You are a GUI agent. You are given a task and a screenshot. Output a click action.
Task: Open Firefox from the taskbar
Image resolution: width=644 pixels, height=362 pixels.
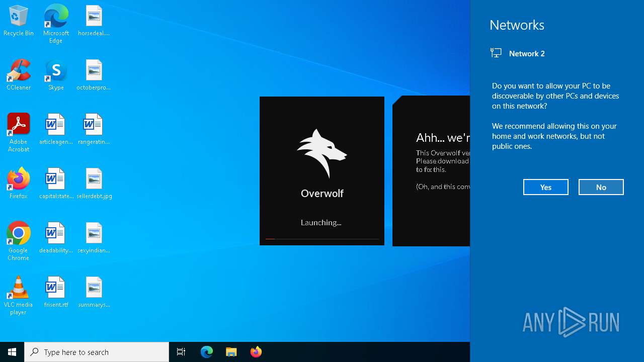click(x=256, y=352)
